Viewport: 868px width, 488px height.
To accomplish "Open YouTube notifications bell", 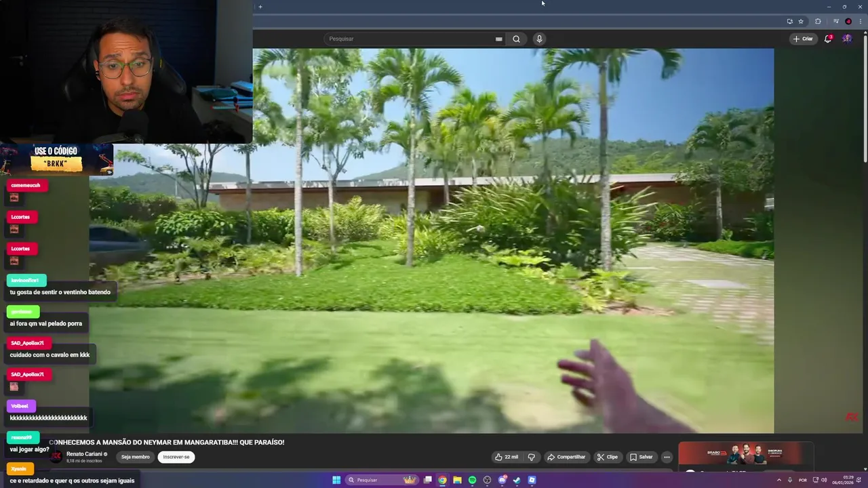I will coord(828,39).
